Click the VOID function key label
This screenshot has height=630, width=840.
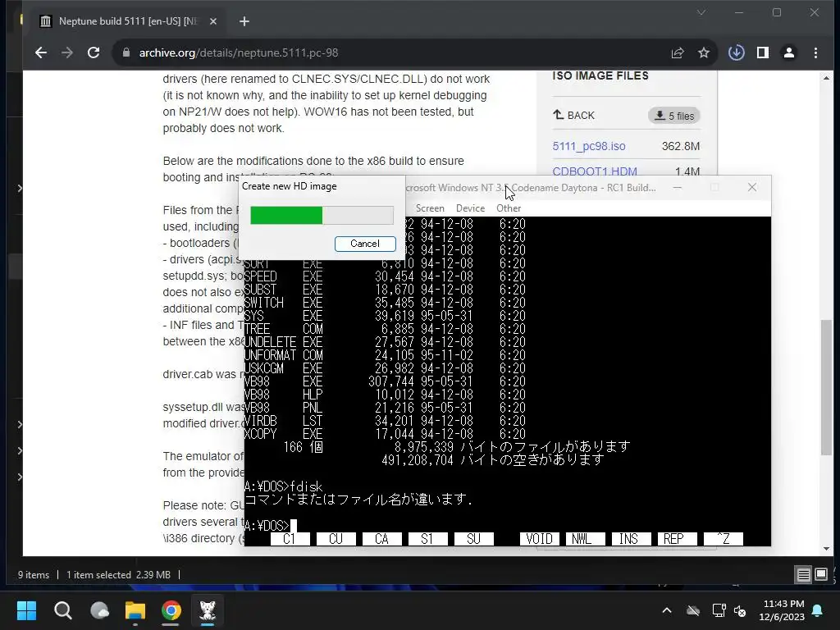click(540, 539)
